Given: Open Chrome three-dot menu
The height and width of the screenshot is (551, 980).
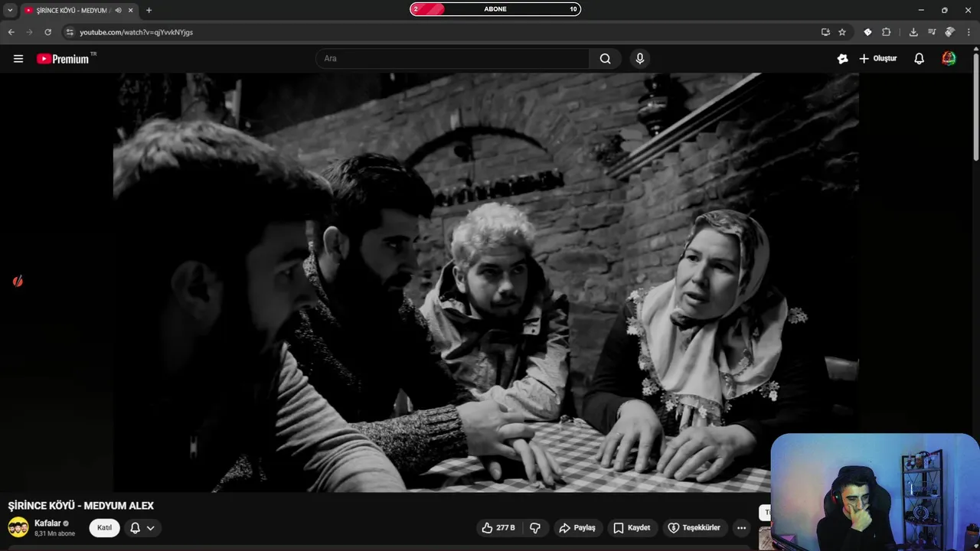Looking at the screenshot, I should (969, 32).
